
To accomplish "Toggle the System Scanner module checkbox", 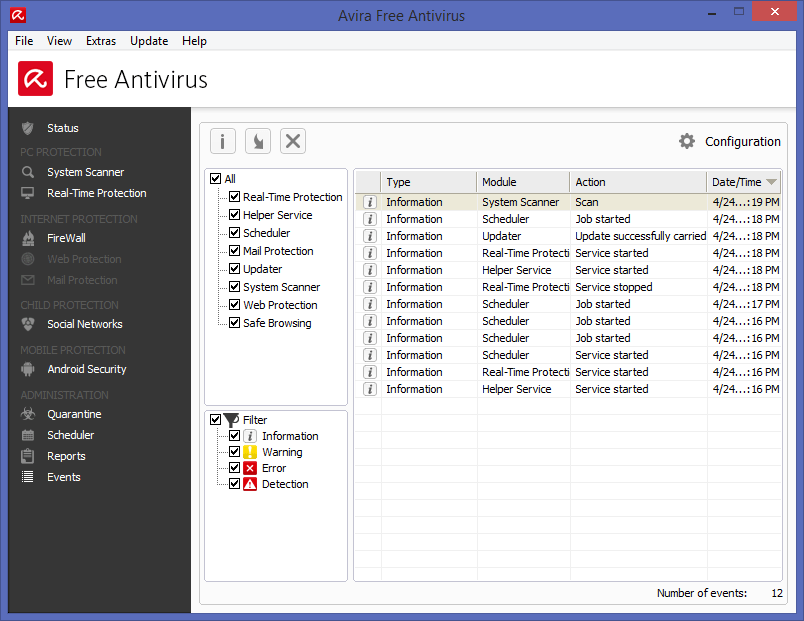I will (x=234, y=287).
